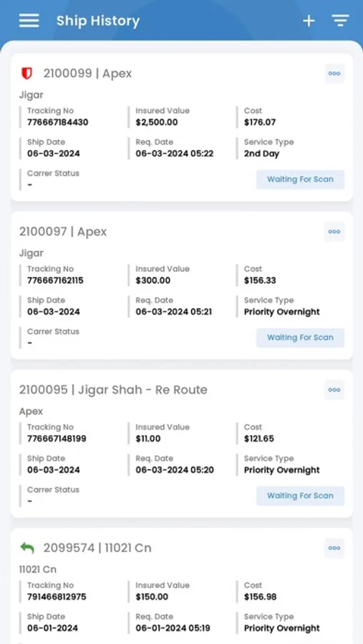This screenshot has width=363, height=644.
Task: Open more options for shipment 2100095
Action: (334, 390)
